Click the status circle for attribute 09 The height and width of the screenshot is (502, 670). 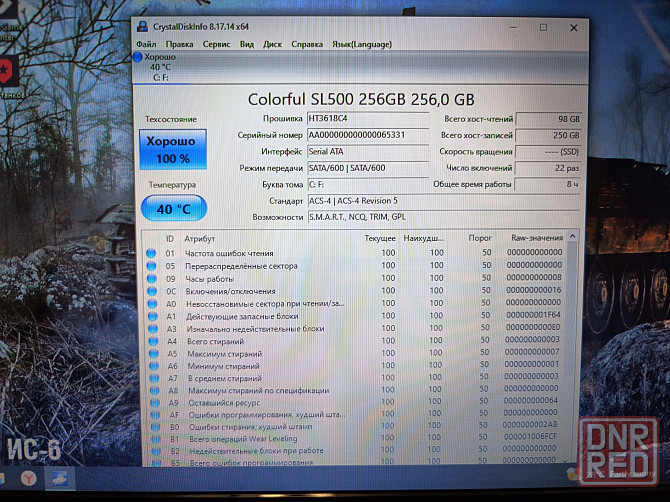[x=152, y=279]
